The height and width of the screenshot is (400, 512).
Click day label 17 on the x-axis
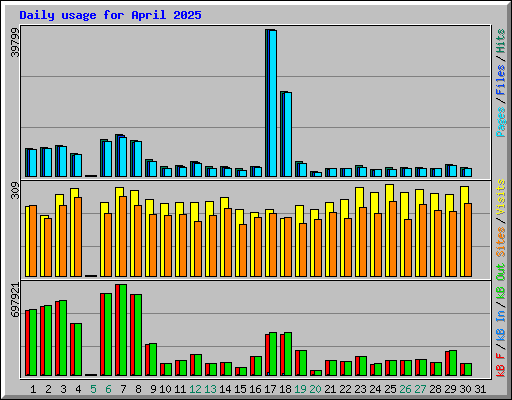point(270,389)
